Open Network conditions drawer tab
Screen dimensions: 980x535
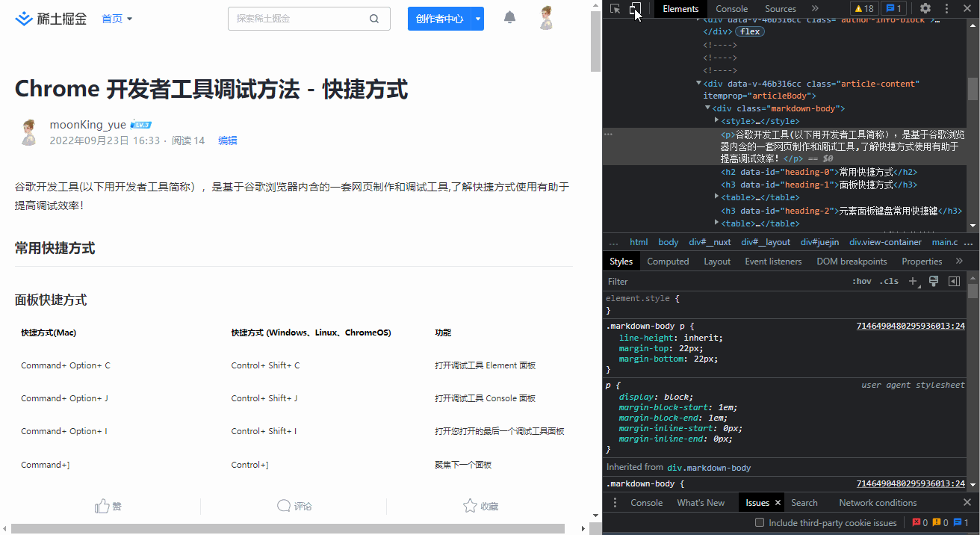tap(878, 503)
